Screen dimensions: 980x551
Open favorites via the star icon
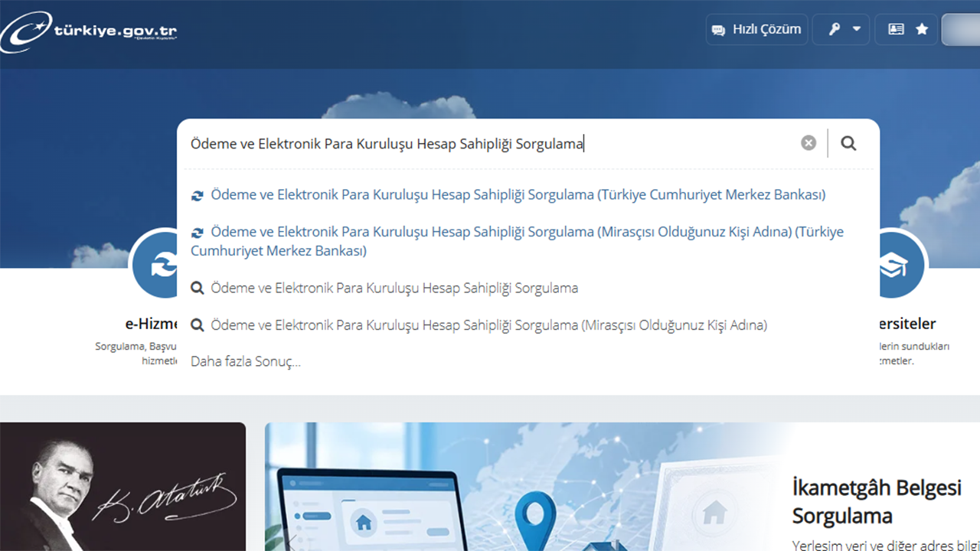tap(922, 29)
